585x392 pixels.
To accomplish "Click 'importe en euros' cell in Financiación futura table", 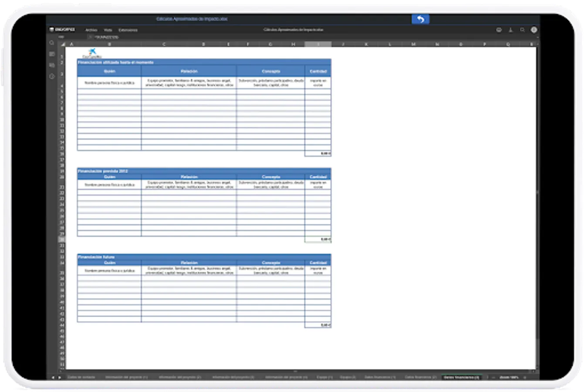I will tap(318, 271).
